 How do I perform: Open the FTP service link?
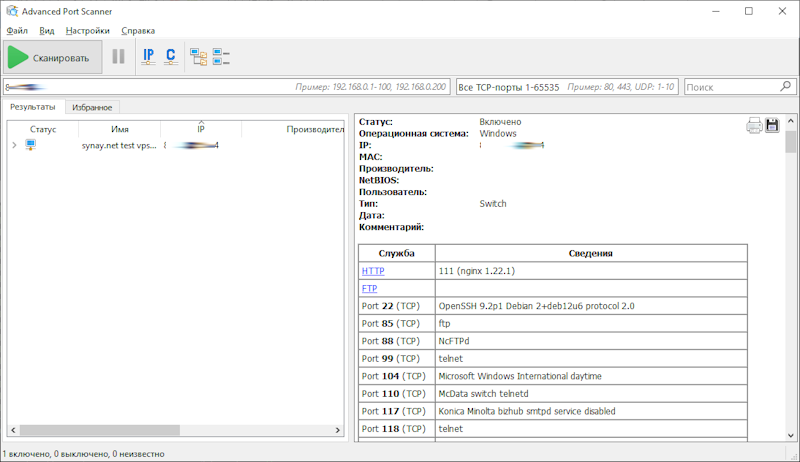(x=369, y=288)
